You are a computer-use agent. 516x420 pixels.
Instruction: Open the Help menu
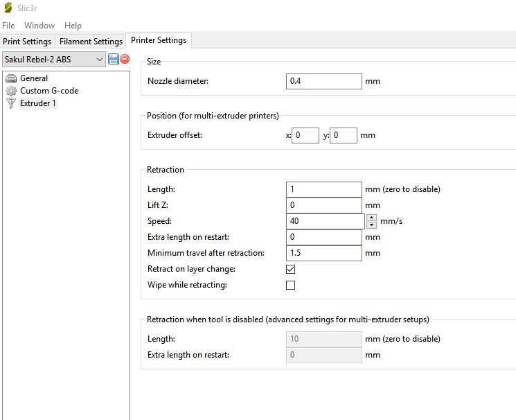click(x=73, y=26)
